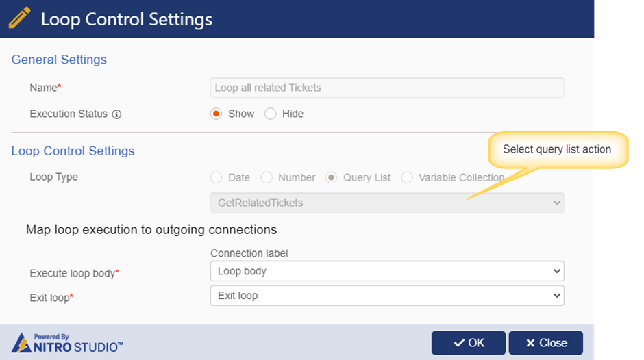Select Show execution status radio
Image resolution: width=644 pixels, height=360 pixels.
pos(216,114)
